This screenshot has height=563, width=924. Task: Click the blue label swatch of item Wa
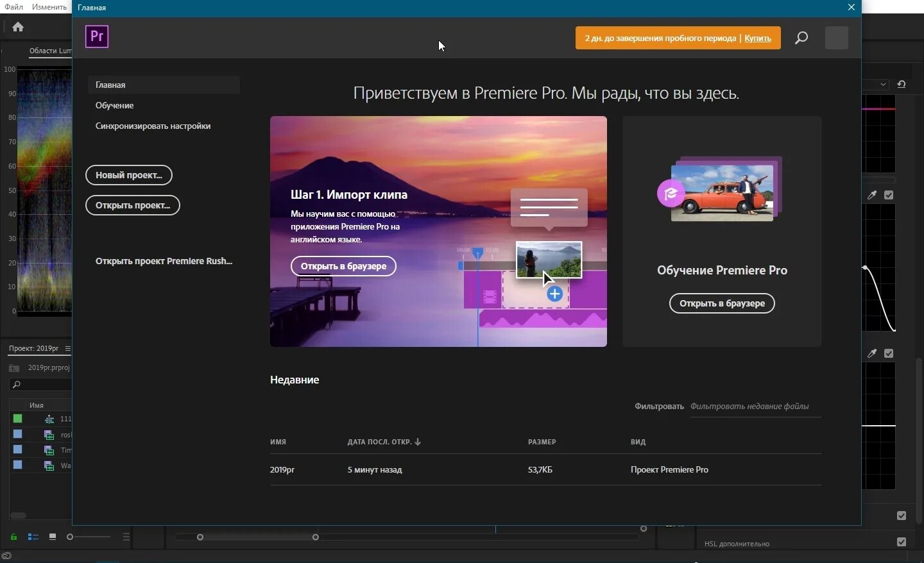coord(18,465)
